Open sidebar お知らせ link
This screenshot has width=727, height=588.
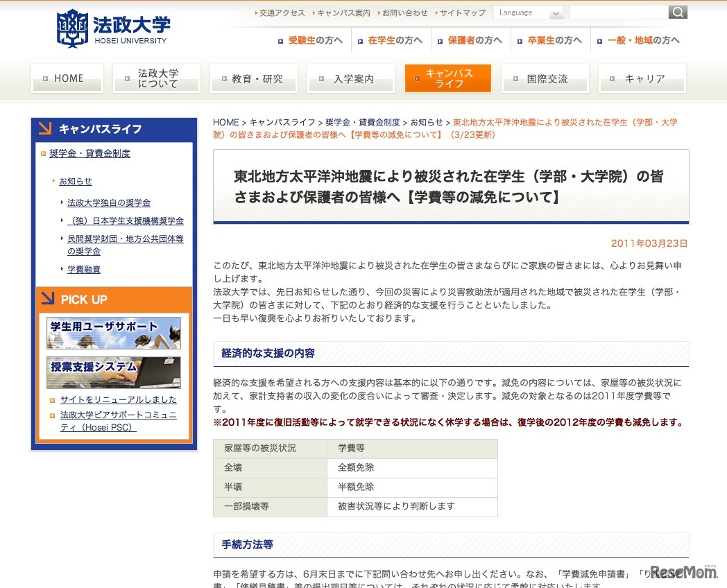76,181
